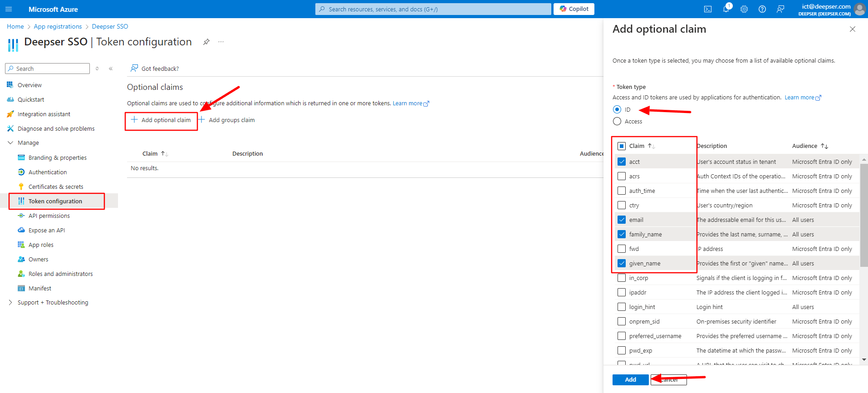Check the login_hint claim checkbox

click(x=622, y=307)
